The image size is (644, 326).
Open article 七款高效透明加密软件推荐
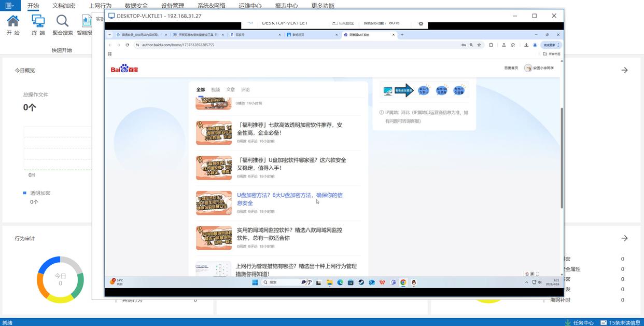coord(289,129)
